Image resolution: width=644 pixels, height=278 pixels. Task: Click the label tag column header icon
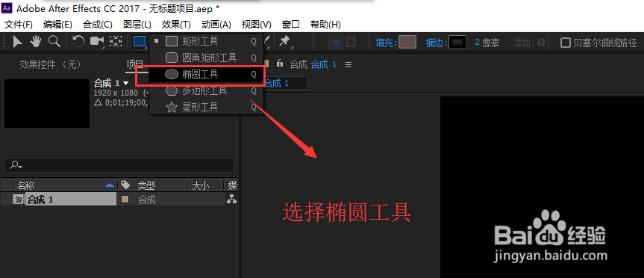[x=125, y=185]
